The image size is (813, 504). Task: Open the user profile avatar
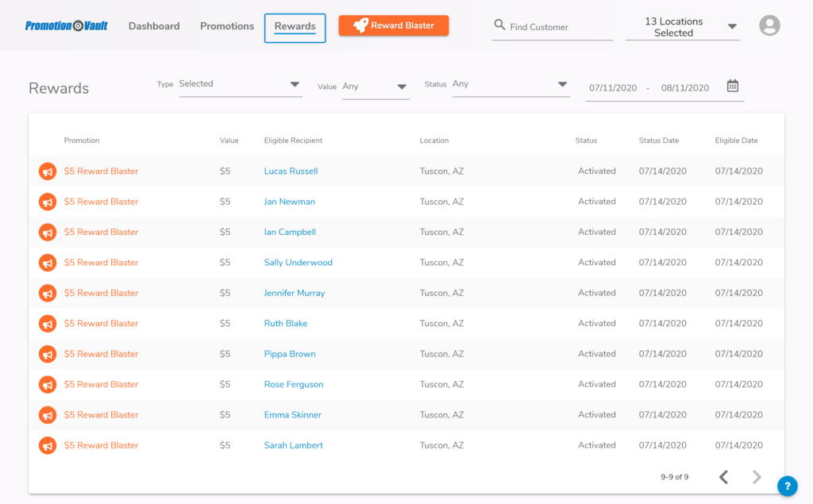(769, 25)
